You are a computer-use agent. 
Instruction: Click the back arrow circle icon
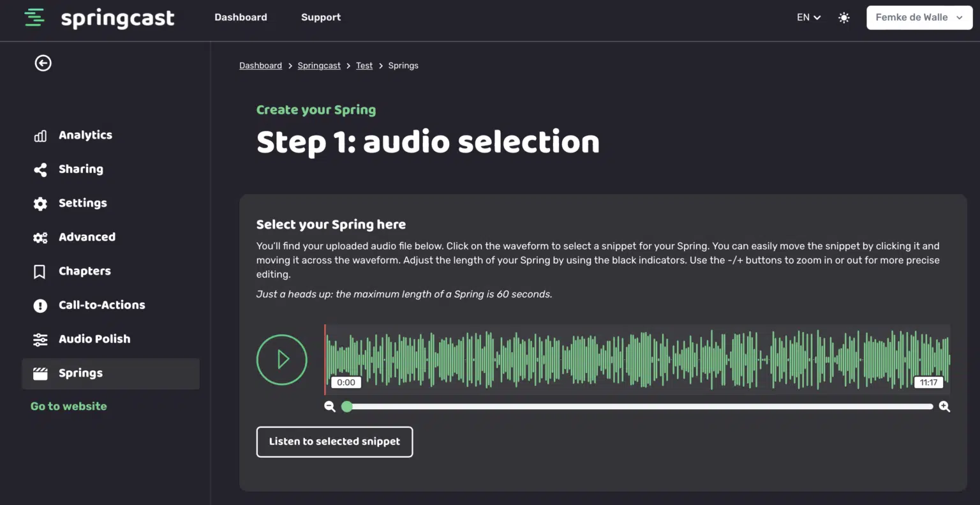coord(43,63)
